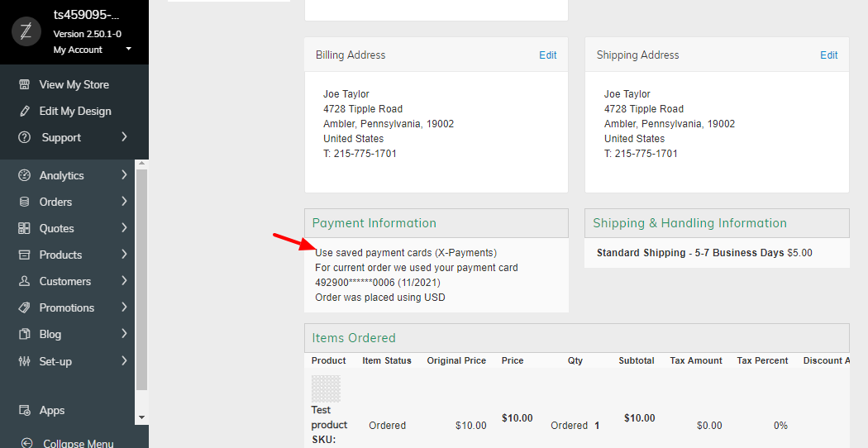Expand the Set-up submenu chevron
The image size is (868, 448).
(124, 361)
